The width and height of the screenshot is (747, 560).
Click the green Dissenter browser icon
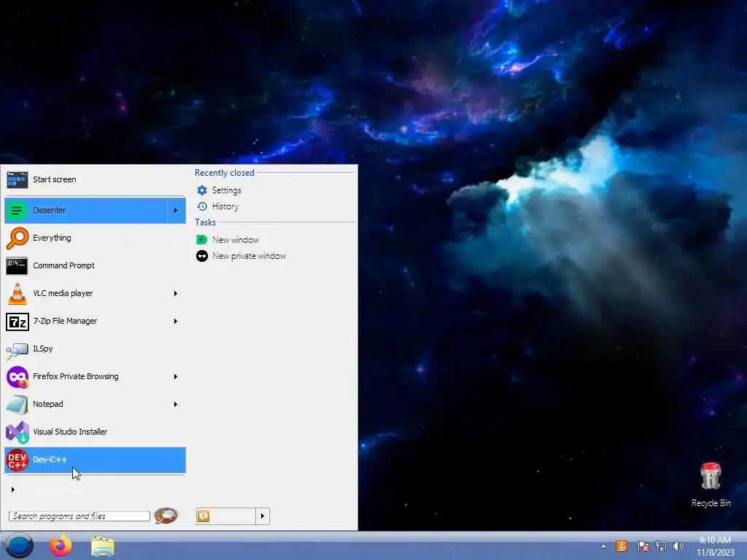coord(18,211)
